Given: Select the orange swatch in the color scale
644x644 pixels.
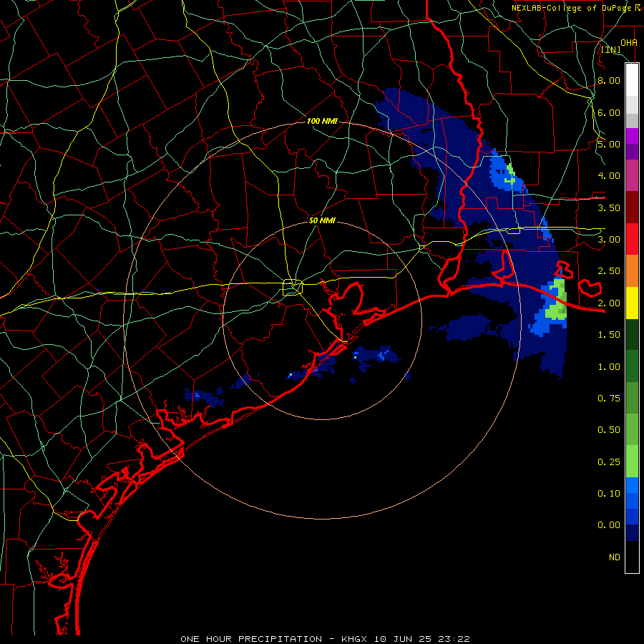Looking at the screenshot, I should click(x=632, y=270).
